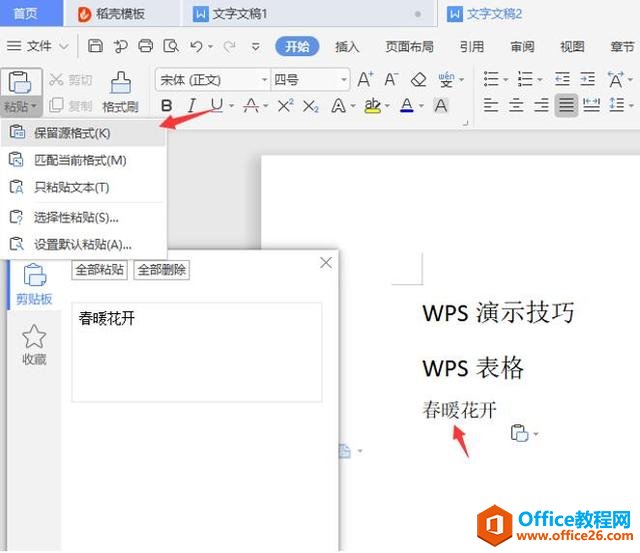Switch to the 引用 ribbon tab
This screenshot has height=553, width=640.
pos(472,47)
